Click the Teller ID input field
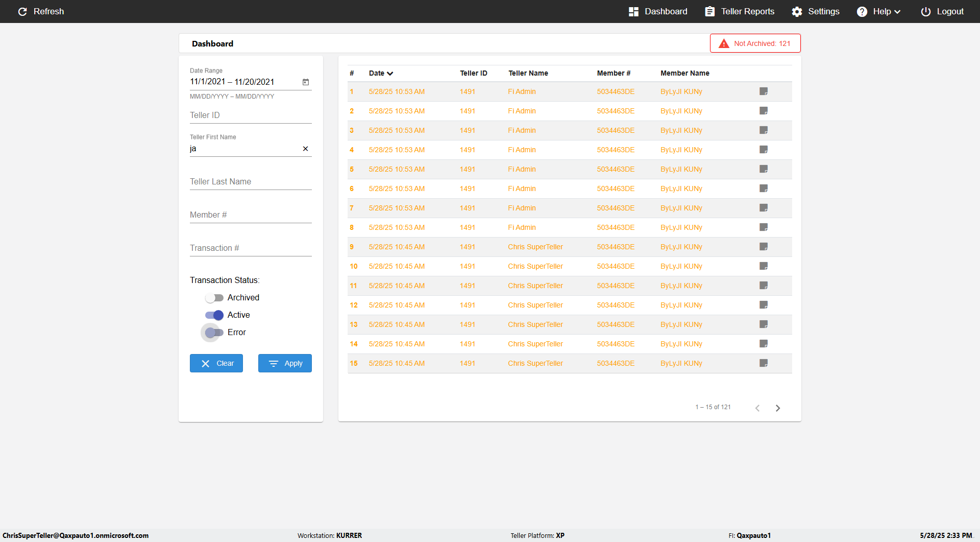Screen dimensions: 980x542 tap(251, 115)
